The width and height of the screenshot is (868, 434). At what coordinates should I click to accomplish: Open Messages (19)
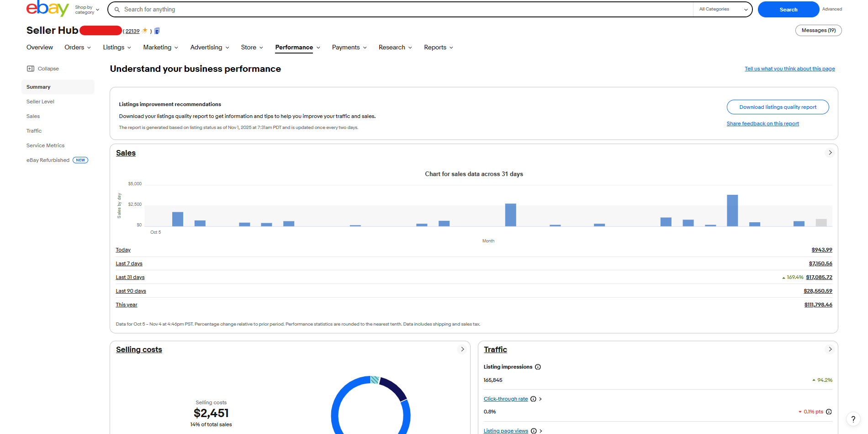click(818, 30)
